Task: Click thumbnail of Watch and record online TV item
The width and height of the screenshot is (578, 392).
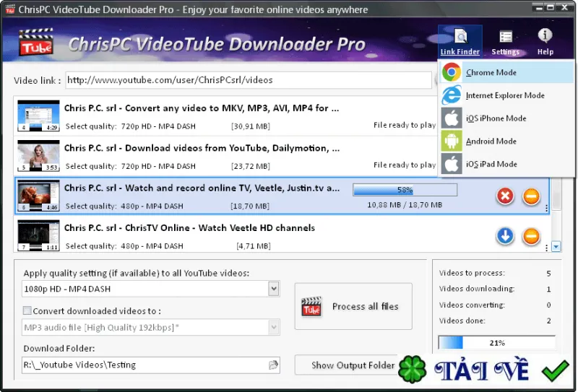Action: point(38,195)
